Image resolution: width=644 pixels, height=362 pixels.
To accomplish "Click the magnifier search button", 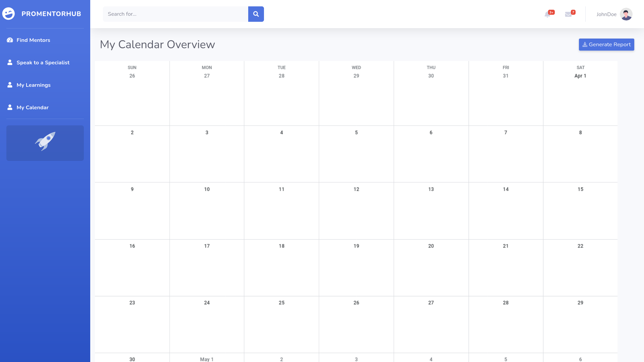I will [256, 14].
